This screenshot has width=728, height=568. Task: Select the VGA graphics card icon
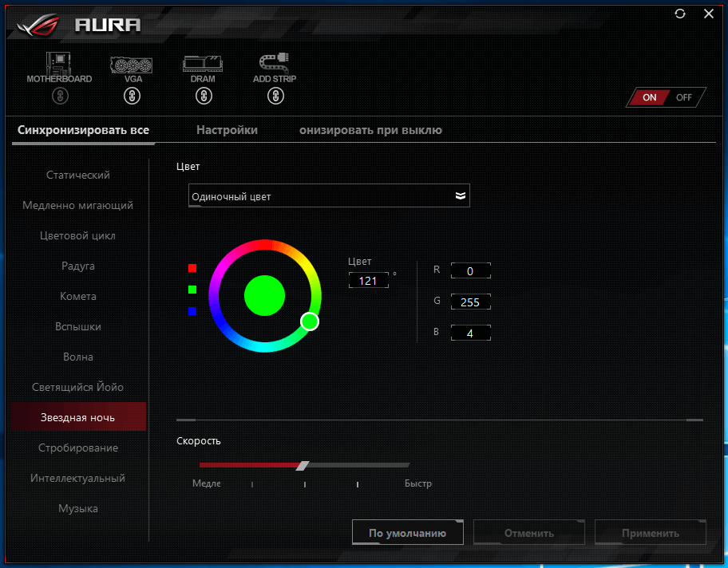tap(133, 63)
